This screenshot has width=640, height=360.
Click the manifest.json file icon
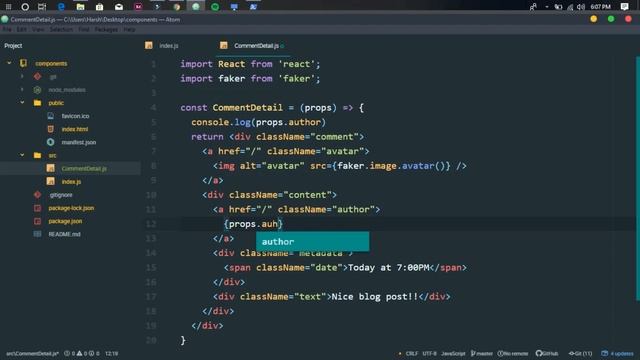pyautogui.click(x=50, y=142)
